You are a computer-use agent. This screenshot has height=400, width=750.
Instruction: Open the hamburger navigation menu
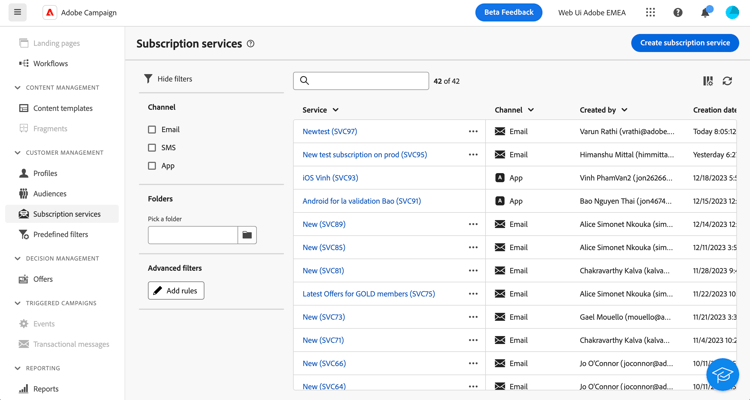[x=18, y=12]
